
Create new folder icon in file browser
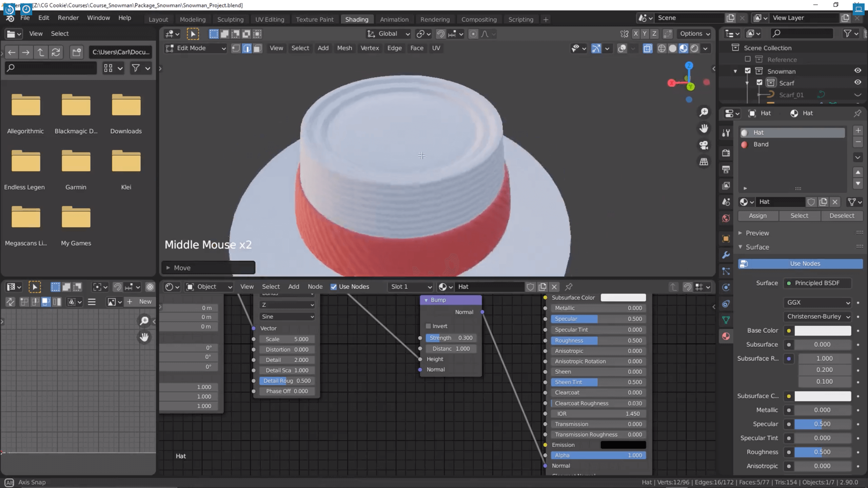click(77, 52)
